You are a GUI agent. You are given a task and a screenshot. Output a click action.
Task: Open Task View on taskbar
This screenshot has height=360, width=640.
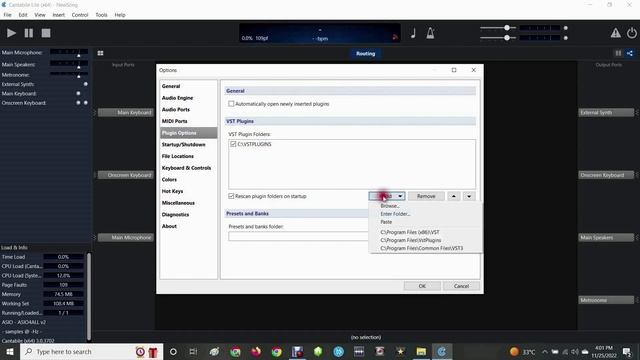(x=193, y=351)
